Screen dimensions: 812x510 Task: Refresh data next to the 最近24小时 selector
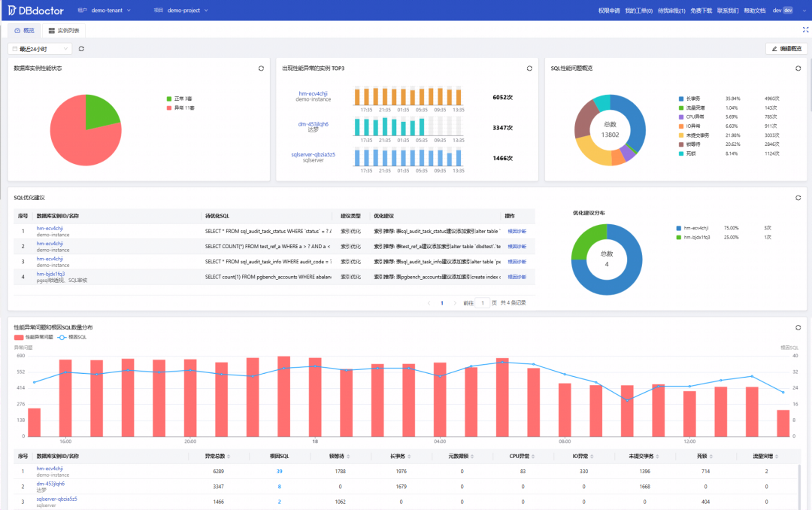point(81,49)
